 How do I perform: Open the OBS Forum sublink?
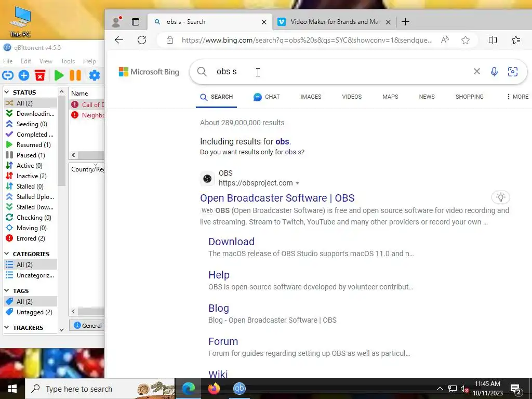point(223,341)
